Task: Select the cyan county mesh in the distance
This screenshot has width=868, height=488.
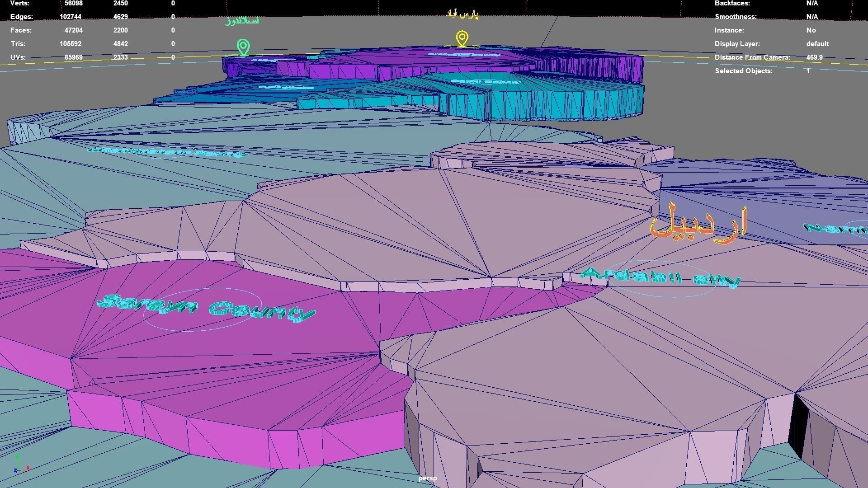Action: click(x=542, y=102)
